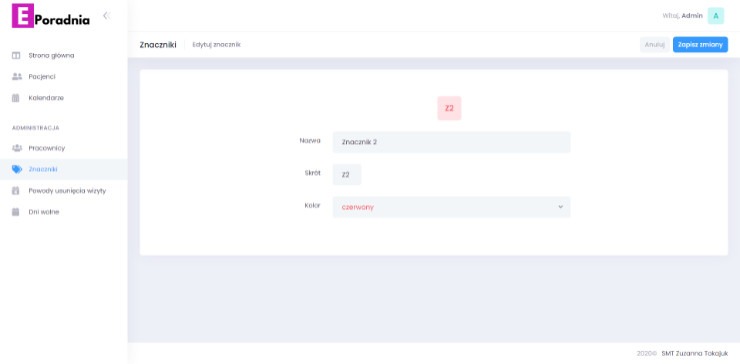This screenshot has width=740, height=364.
Task: Open the Kolor dropdown
Action: point(451,207)
